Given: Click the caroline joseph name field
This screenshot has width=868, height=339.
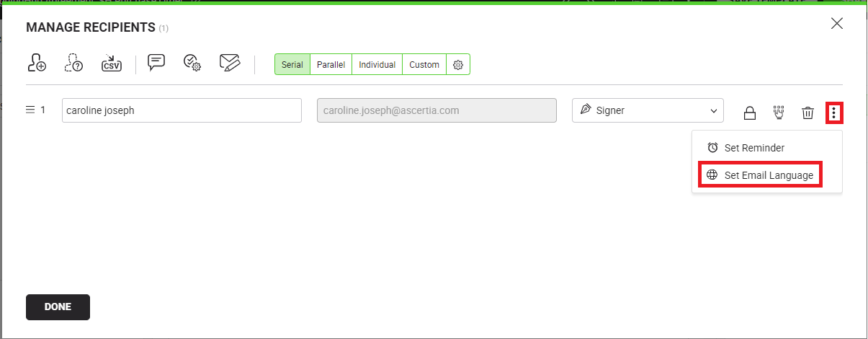Looking at the screenshot, I should tap(182, 111).
